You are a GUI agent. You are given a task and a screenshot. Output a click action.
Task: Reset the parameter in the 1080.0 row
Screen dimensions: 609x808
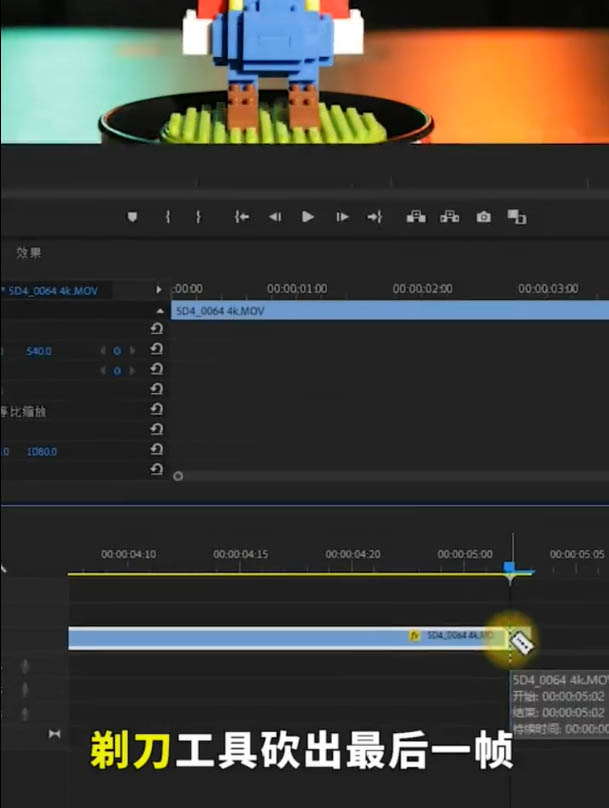click(x=157, y=450)
